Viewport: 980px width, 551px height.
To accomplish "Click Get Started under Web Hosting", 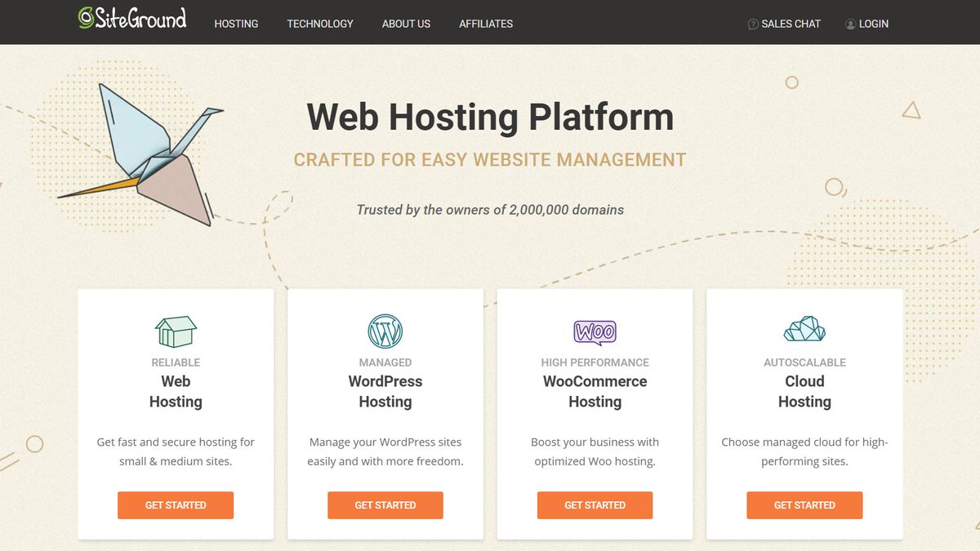I will tap(176, 505).
